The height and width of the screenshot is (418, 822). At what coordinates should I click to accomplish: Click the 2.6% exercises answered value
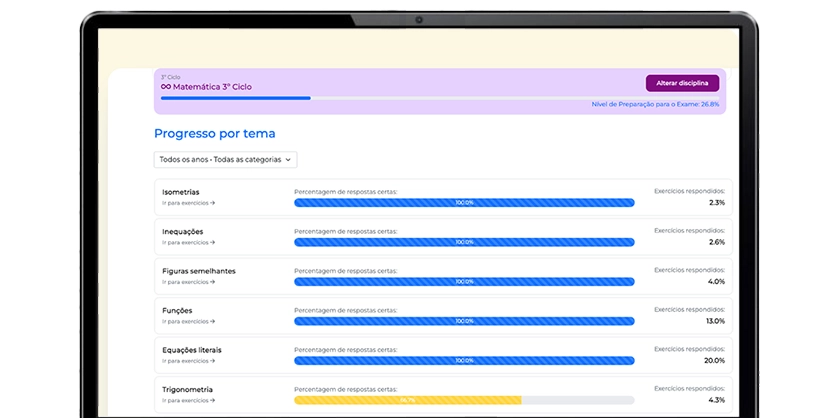click(717, 242)
